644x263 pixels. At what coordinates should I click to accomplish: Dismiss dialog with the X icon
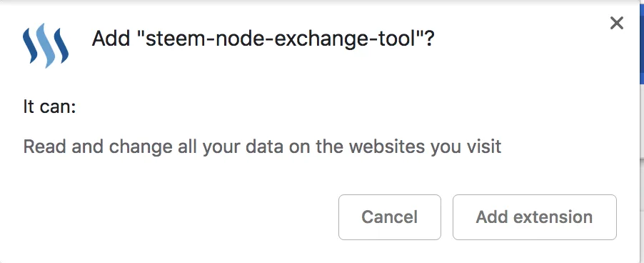point(616,24)
